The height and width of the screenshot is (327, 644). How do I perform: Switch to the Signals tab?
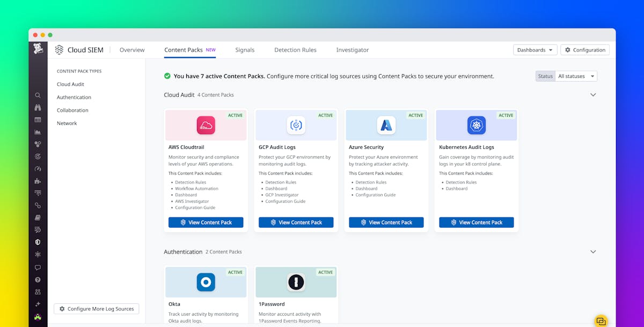[245, 49]
